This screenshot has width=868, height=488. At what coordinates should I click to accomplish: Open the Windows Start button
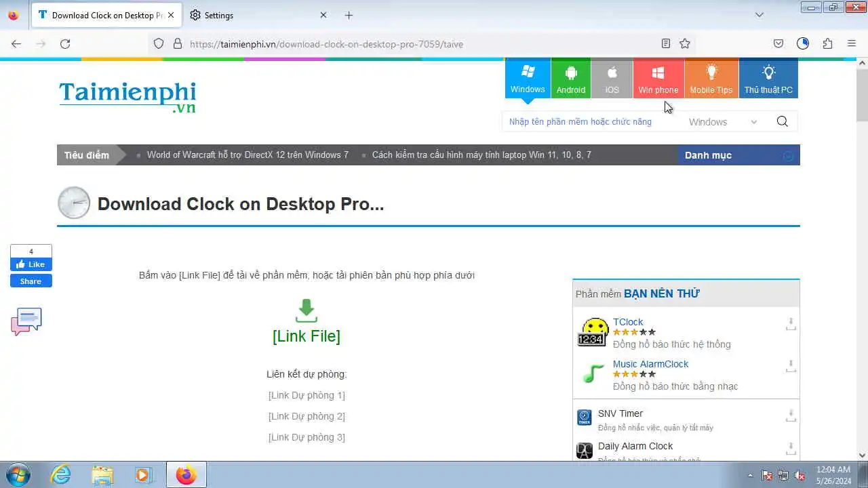pos(17,474)
